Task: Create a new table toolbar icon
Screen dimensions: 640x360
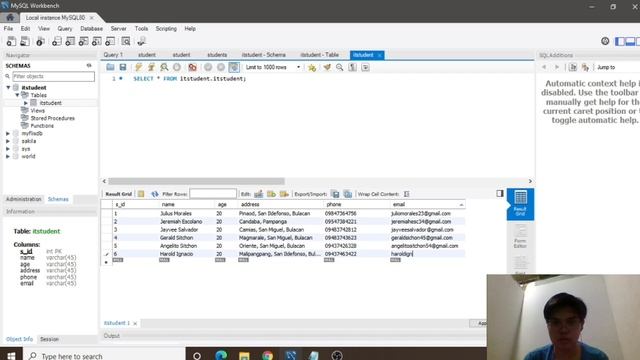Action: point(70,41)
